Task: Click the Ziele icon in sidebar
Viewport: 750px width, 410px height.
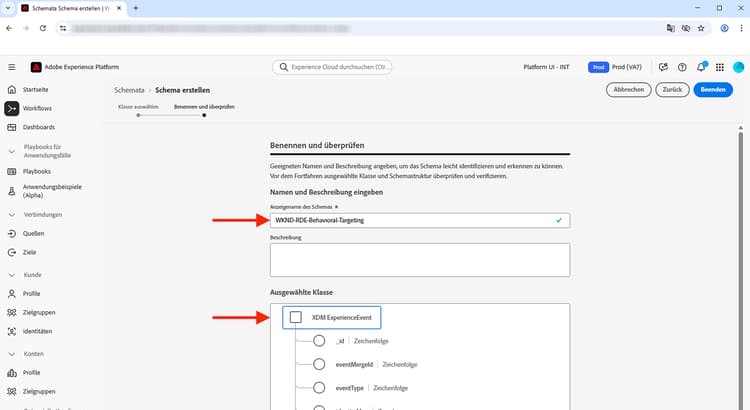Action: tap(12, 252)
